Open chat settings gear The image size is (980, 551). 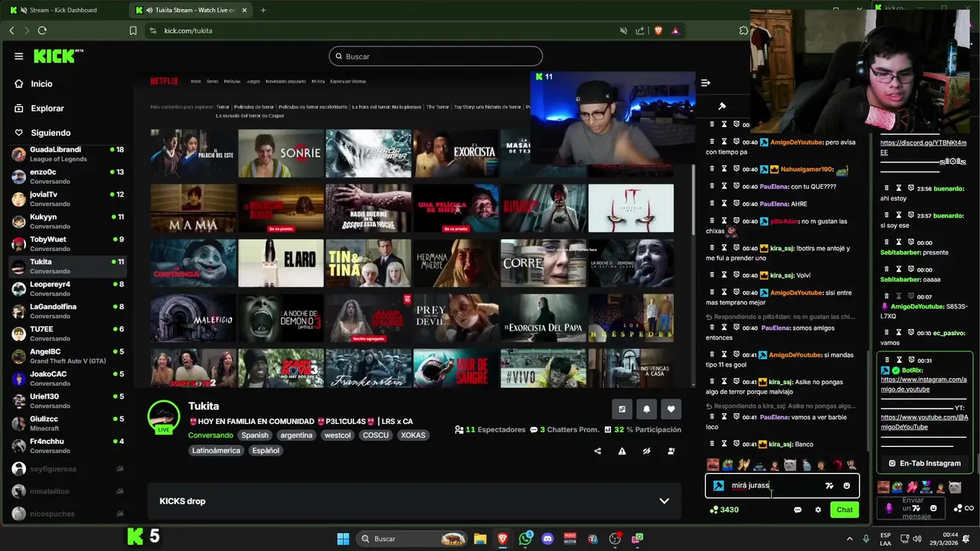[818, 510]
